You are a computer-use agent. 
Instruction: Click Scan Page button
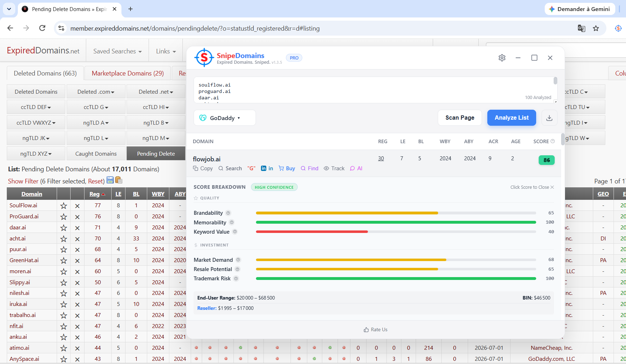tap(460, 118)
